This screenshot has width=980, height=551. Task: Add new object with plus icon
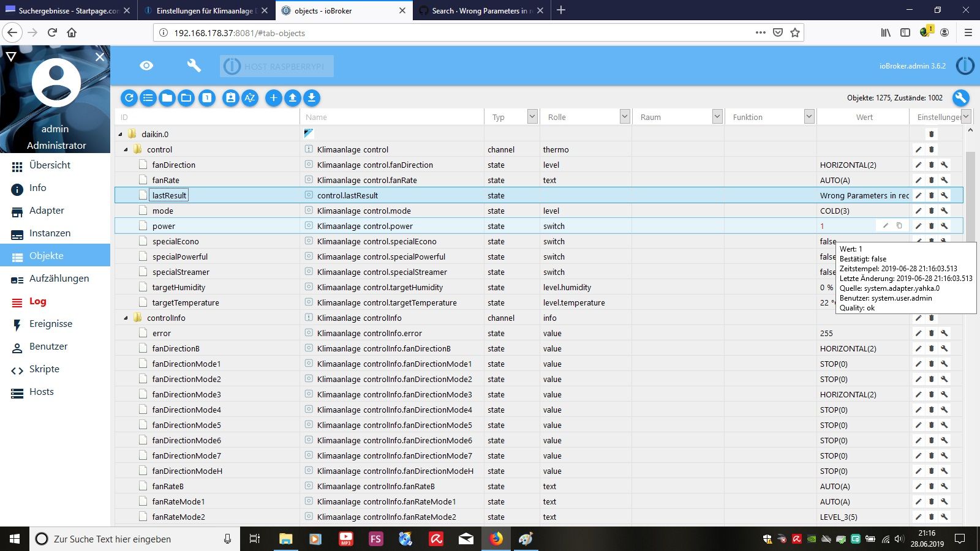[273, 97]
